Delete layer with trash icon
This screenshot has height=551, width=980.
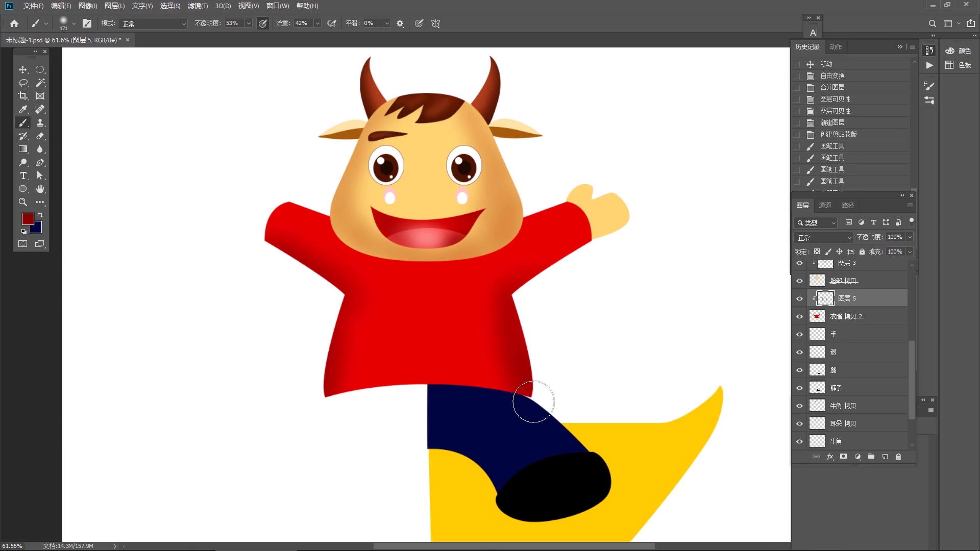[899, 457]
